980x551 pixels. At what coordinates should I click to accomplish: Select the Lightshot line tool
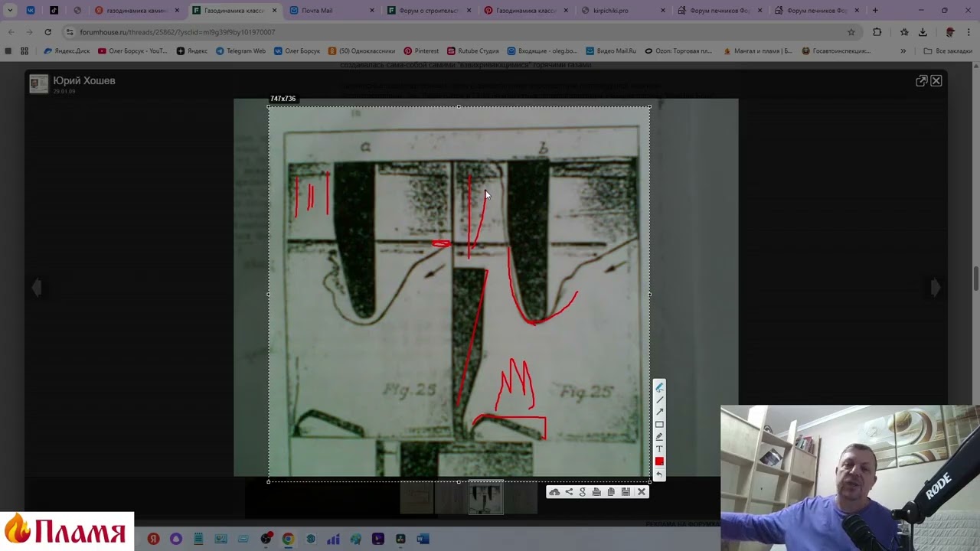(659, 400)
